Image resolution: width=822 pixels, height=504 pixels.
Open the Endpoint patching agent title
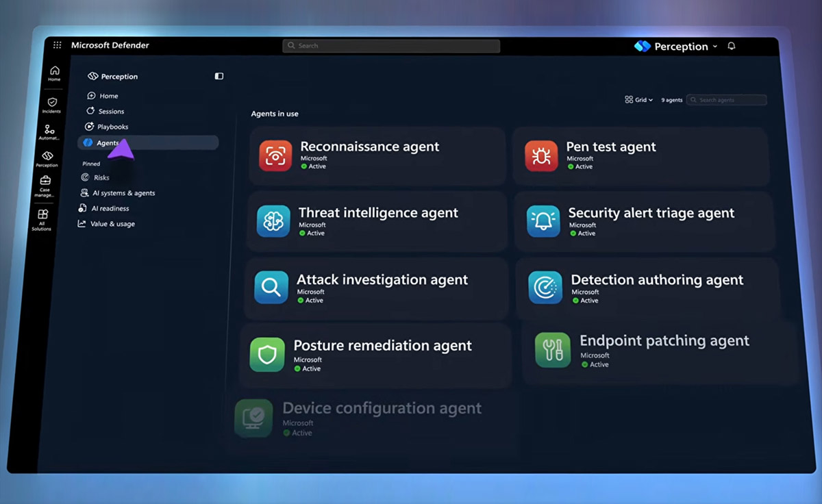pos(664,341)
